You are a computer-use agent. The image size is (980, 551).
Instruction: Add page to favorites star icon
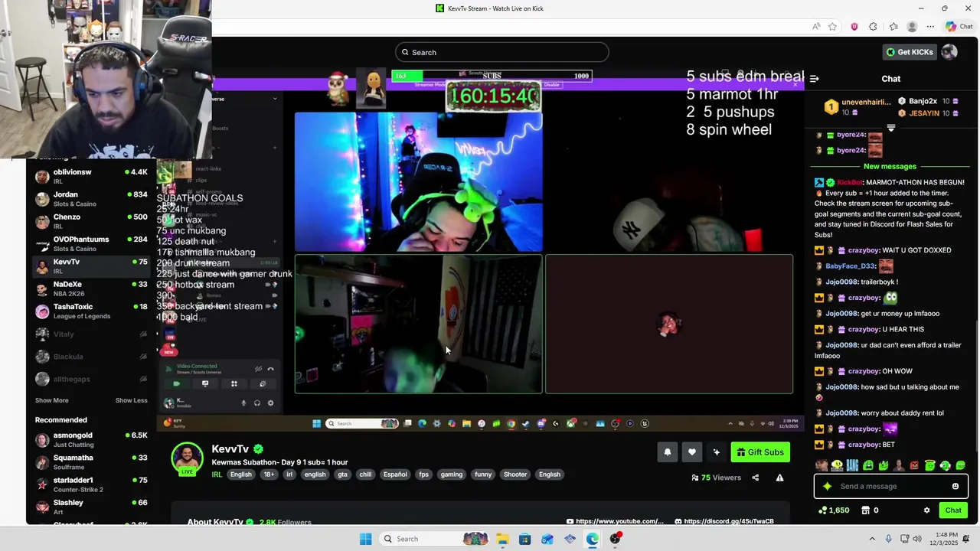pyautogui.click(x=832, y=27)
